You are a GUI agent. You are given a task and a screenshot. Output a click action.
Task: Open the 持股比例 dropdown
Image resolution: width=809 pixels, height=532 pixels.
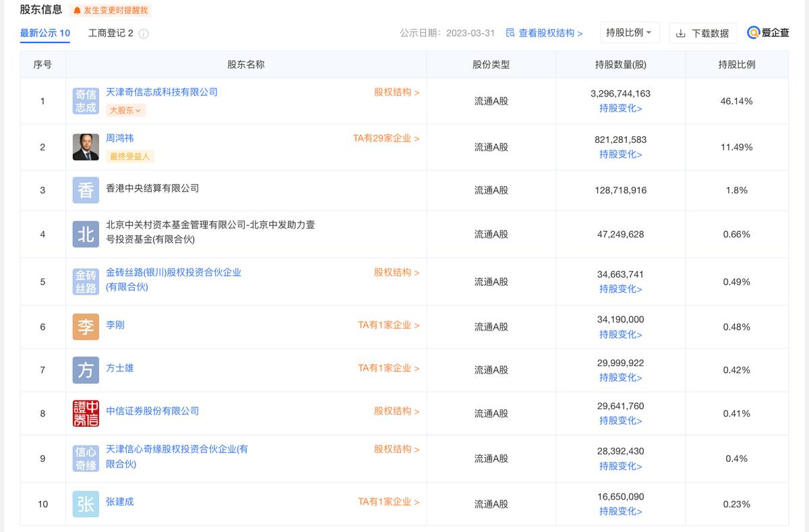(630, 32)
